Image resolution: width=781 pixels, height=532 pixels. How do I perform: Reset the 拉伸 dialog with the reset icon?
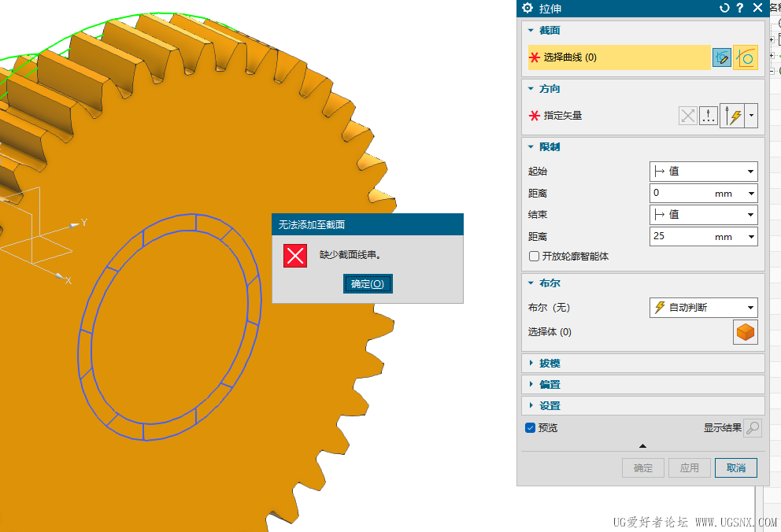tap(725, 7)
